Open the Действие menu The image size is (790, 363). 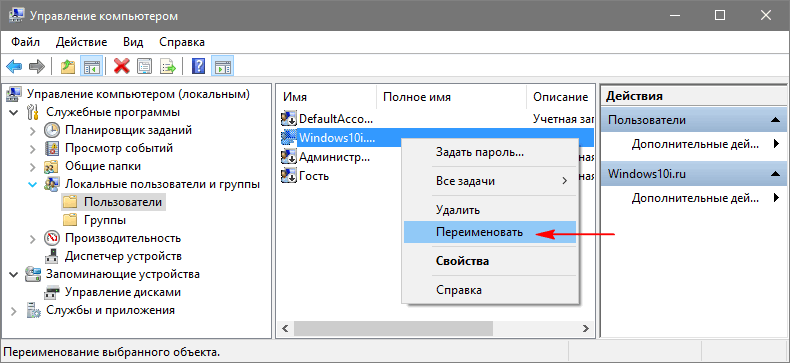point(82,42)
